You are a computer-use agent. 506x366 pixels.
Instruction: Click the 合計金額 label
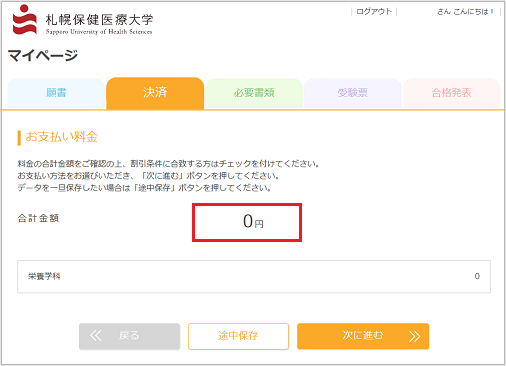38,219
